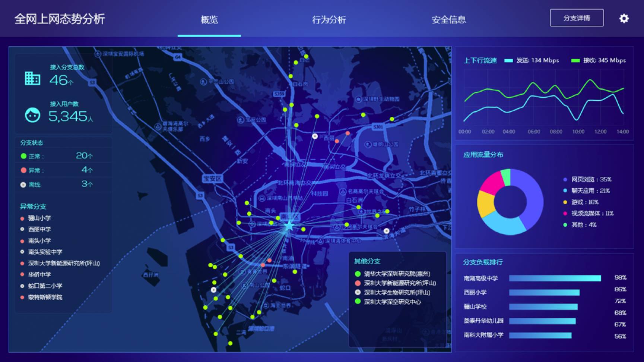This screenshot has height=362, width=644.
Task: Click the 分支详情 button
Action: (x=577, y=18)
